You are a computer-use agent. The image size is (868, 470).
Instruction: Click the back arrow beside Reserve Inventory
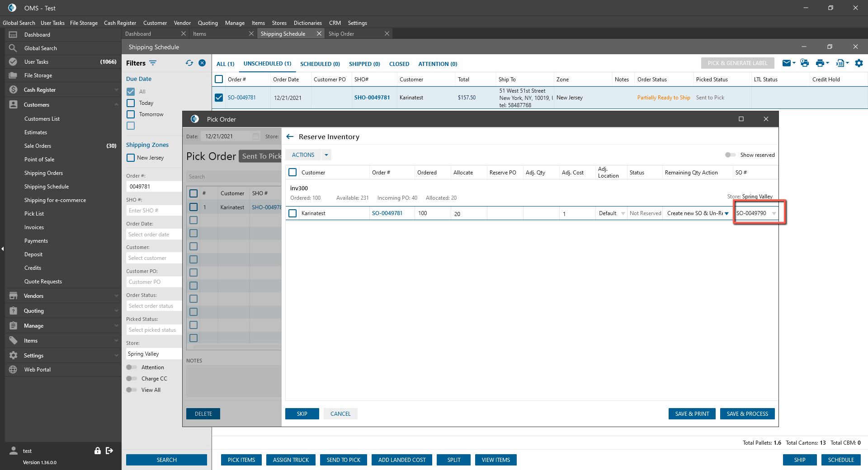tap(290, 137)
